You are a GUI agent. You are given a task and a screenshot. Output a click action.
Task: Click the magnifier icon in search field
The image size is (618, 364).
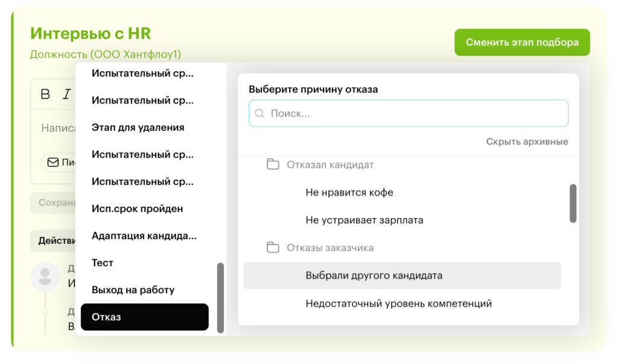(260, 113)
